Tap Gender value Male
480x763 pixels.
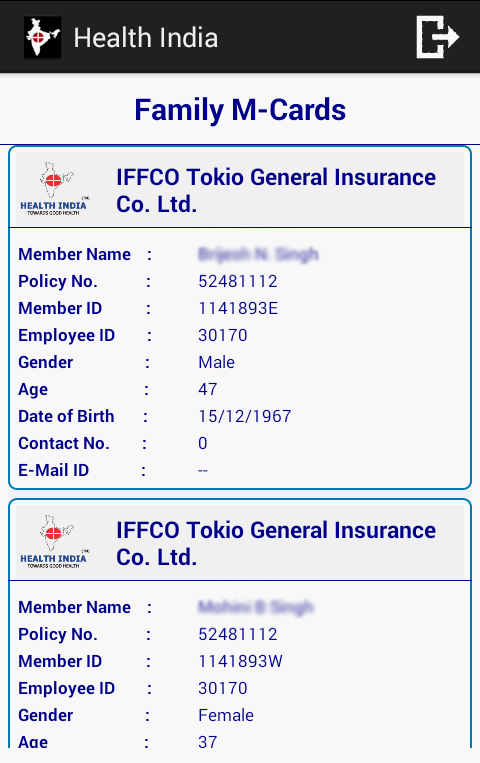[x=217, y=362]
